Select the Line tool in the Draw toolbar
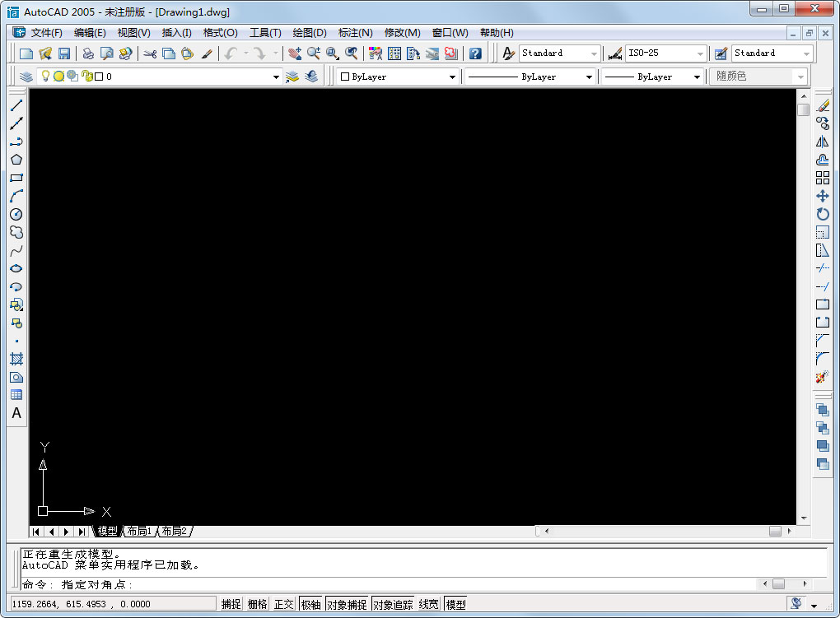This screenshot has height=618, width=840. 16,105
